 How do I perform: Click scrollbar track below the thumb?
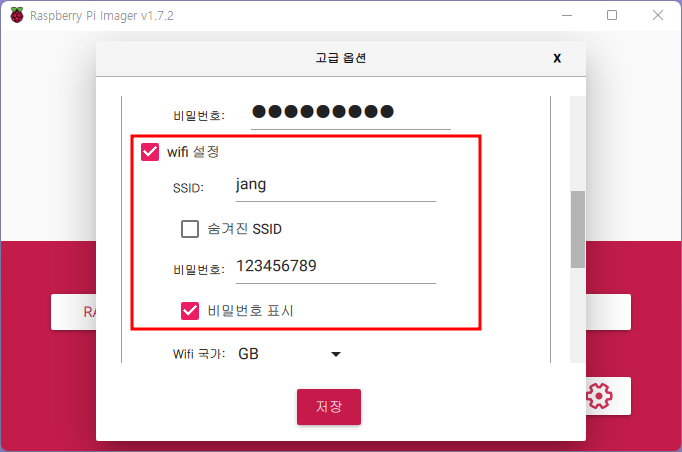578,315
